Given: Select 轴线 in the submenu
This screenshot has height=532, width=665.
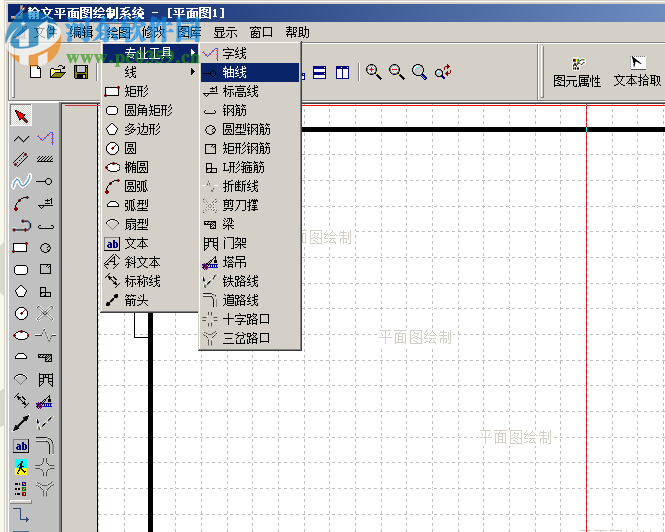Looking at the screenshot, I should point(250,73).
